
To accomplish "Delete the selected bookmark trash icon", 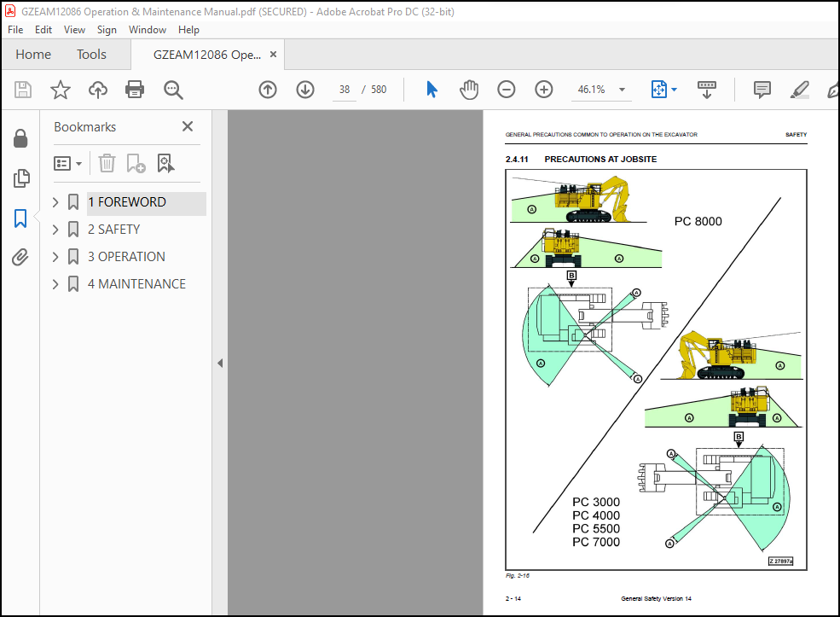I will pos(107,163).
